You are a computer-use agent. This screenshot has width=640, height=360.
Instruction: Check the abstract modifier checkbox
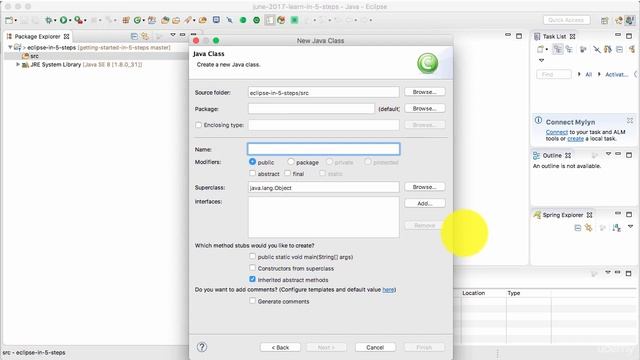click(252, 173)
